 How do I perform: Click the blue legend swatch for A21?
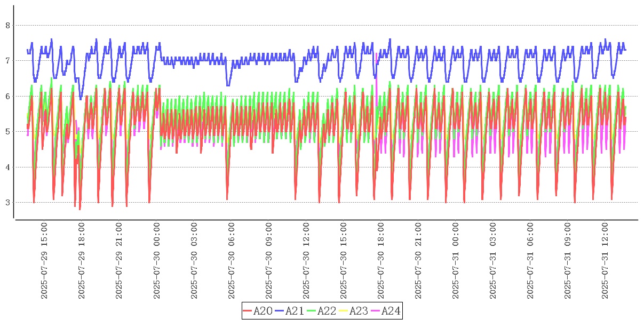point(280,311)
